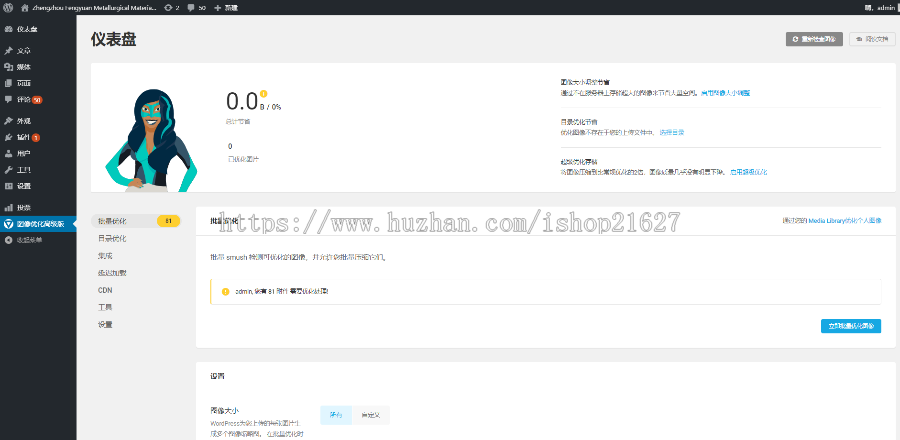Click the red 1 plugin update badge
Viewport: 900px width, 440px height.
tap(36, 138)
